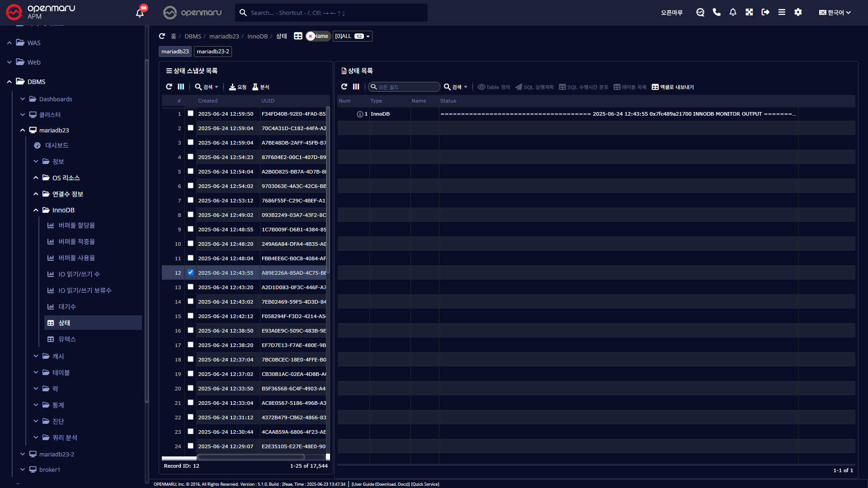The height and width of the screenshot is (488, 868).
Task: Click the snapshot list horizontal scrollbar
Action: click(x=250, y=457)
